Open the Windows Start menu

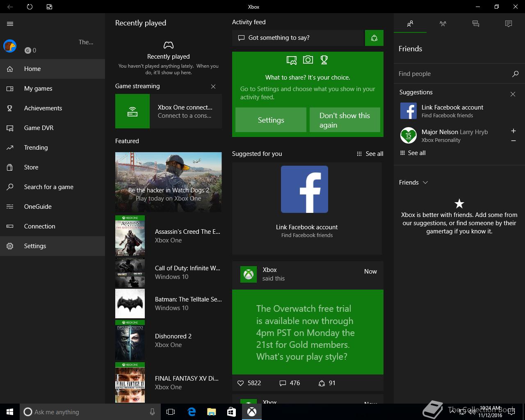coord(10,412)
